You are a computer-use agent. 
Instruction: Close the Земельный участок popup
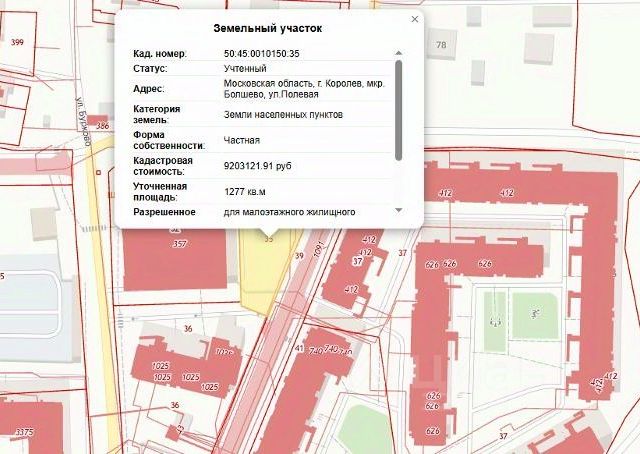pyautogui.click(x=415, y=19)
